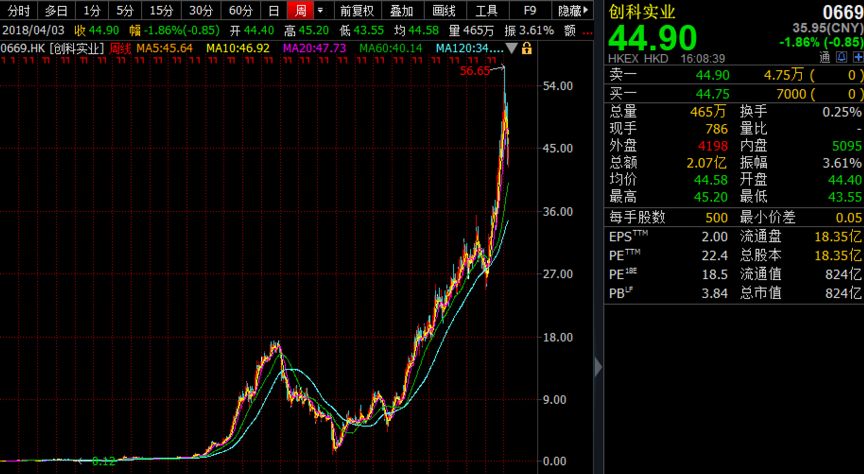
Task: Switch to the 日 daily chart
Action: (x=274, y=10)
